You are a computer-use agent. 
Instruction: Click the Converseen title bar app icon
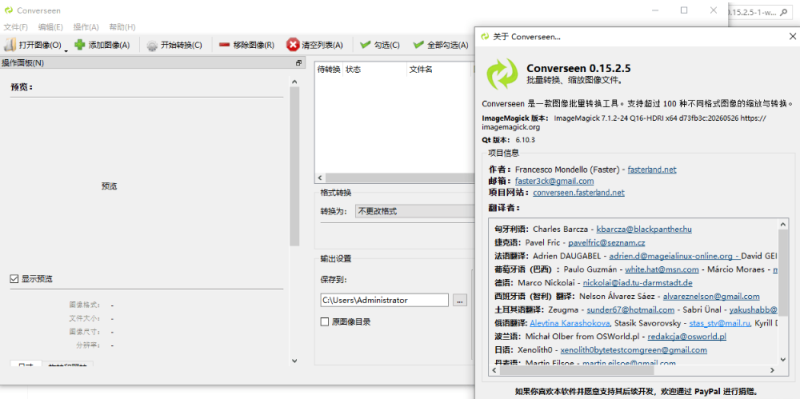pyautogui.click(x=9, y=10)
